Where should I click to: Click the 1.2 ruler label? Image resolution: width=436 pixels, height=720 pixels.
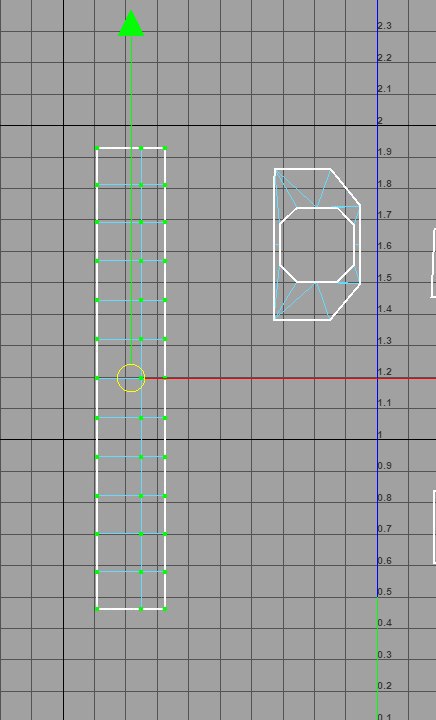(385, 371)
